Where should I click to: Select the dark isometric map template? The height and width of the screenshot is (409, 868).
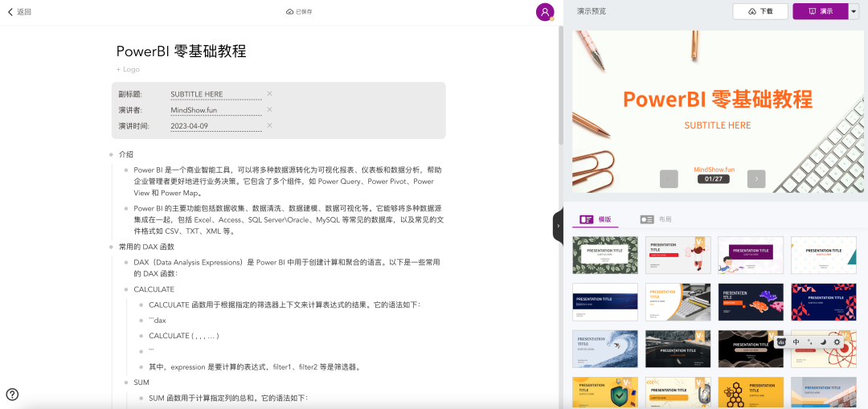pyautogui.click(x=751, y=301)
